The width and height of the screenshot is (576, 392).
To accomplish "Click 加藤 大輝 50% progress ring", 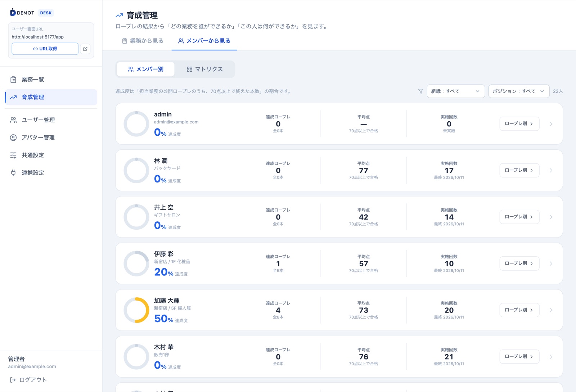I will pyautogui.click(x=136, y=310).
